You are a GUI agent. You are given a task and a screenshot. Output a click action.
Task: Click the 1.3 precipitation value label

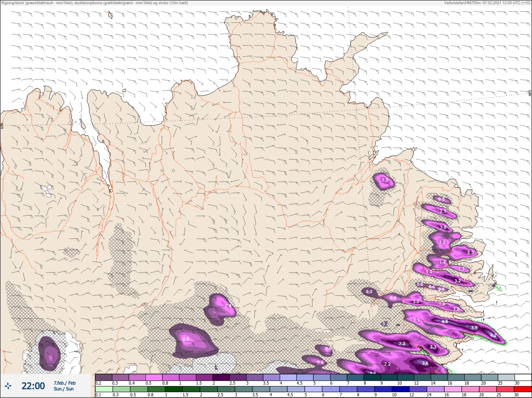(461, 269)
